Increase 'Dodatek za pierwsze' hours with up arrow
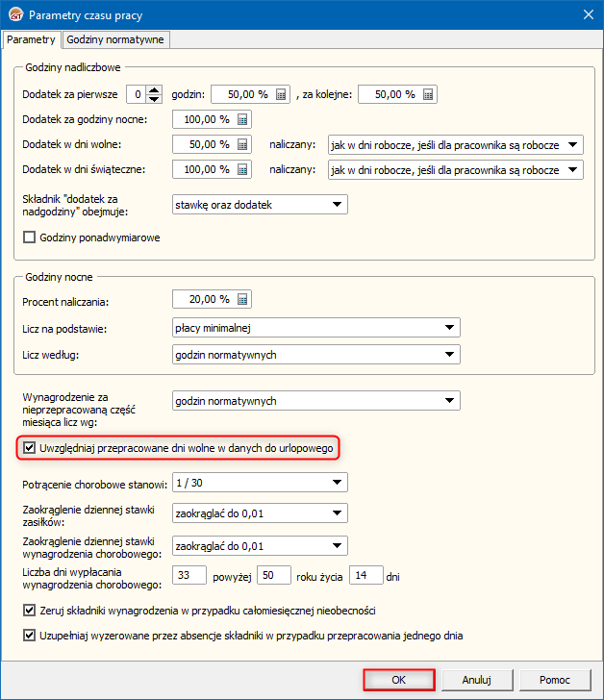 click(154, 90)
